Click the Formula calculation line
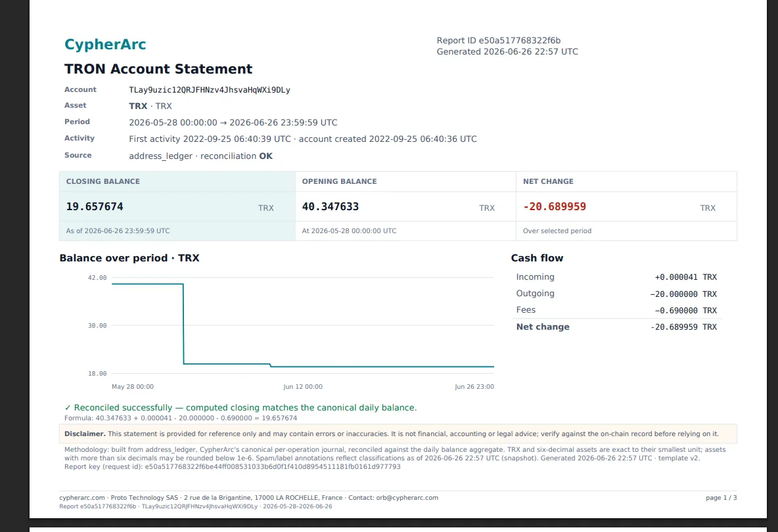Screen dimensions: 778x532 (x=181, y=418)
